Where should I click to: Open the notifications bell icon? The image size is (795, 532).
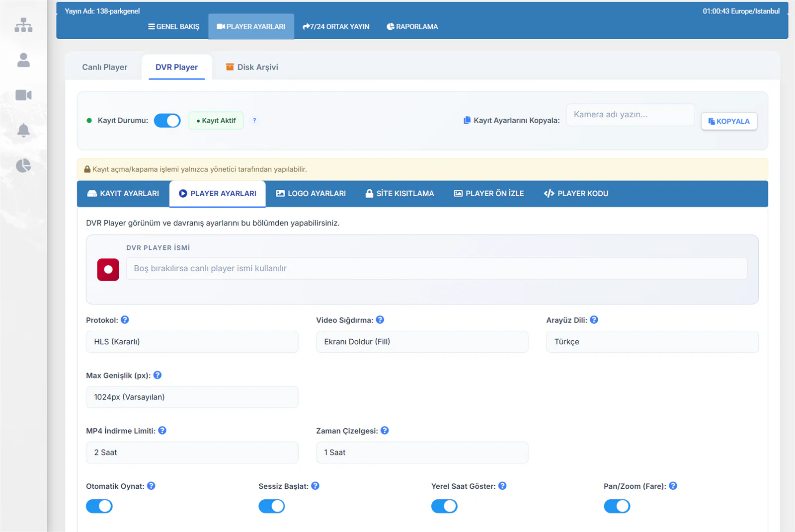(x=23, y=130)
